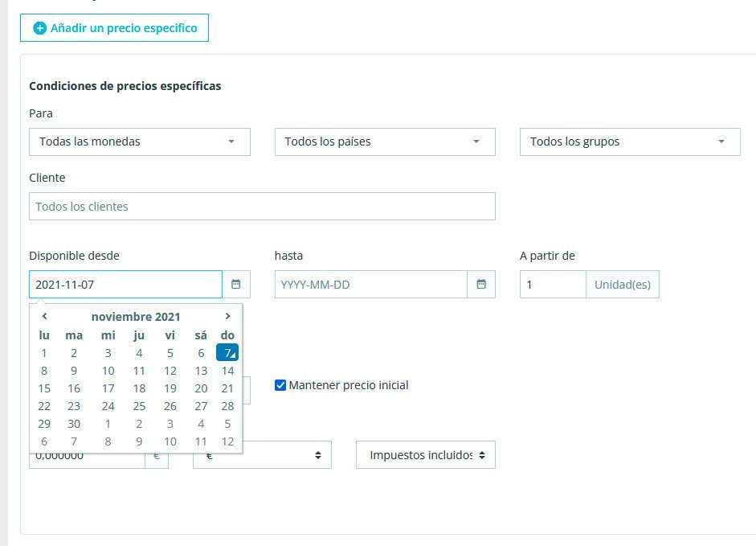Go to previous month in calendar
The image size is (756, 546).
coord(45,317)
